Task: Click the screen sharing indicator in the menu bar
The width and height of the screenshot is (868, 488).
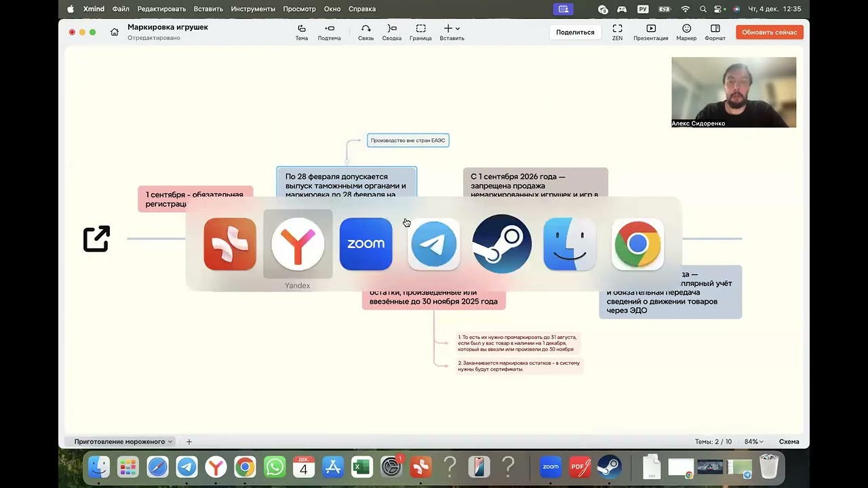Action: pyautogui.click(x=563, y=9)
